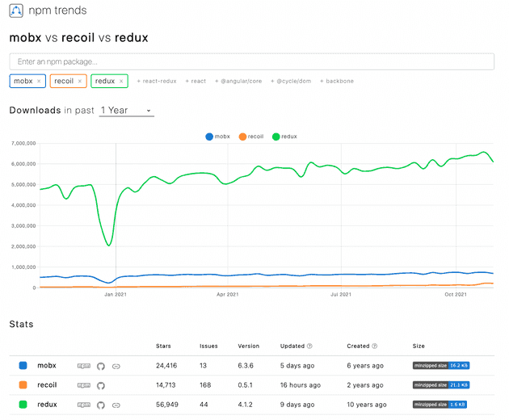Toggle the redux series in chart legend
Image resolution: width=509 pixels, height=420 pixels.
coord(287,136)
